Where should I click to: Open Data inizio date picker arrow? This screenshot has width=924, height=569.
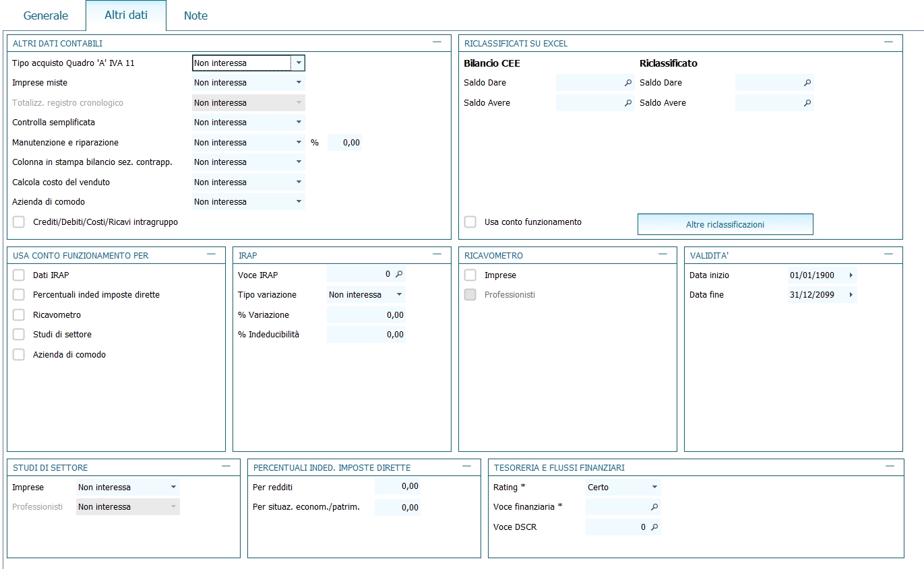851,275
